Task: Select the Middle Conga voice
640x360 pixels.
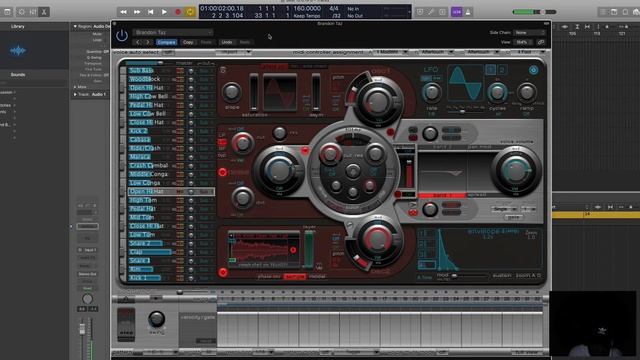Action: click(148, 174)
